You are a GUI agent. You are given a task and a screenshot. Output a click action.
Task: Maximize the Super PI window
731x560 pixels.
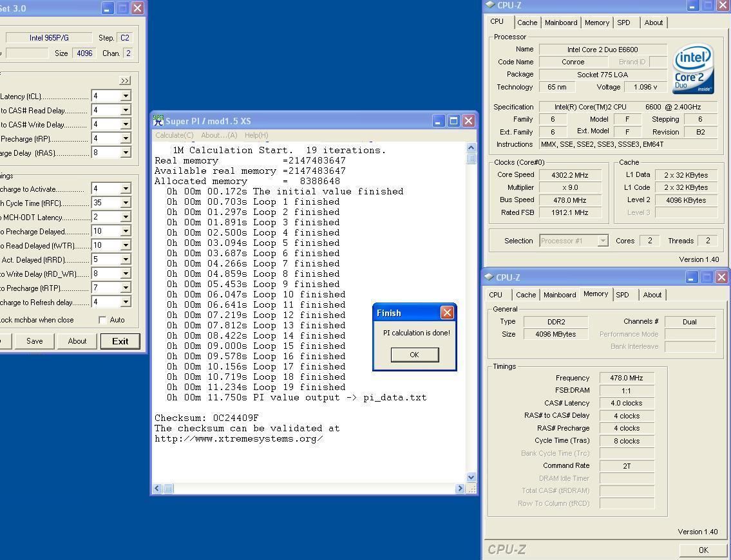pos(453,121)
